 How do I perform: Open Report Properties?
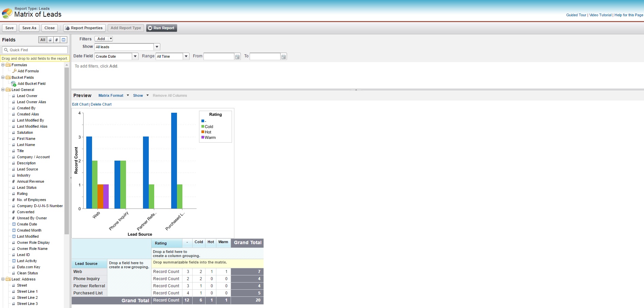click(x=84, y=28)
